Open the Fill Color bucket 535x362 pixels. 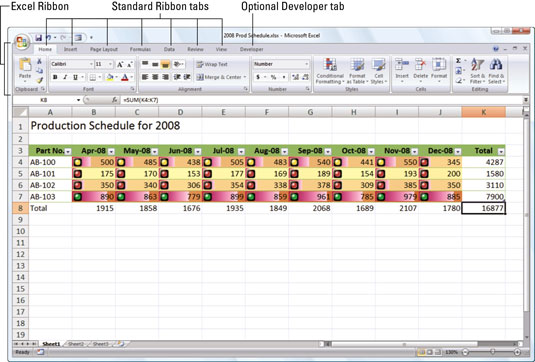[109, 77]
